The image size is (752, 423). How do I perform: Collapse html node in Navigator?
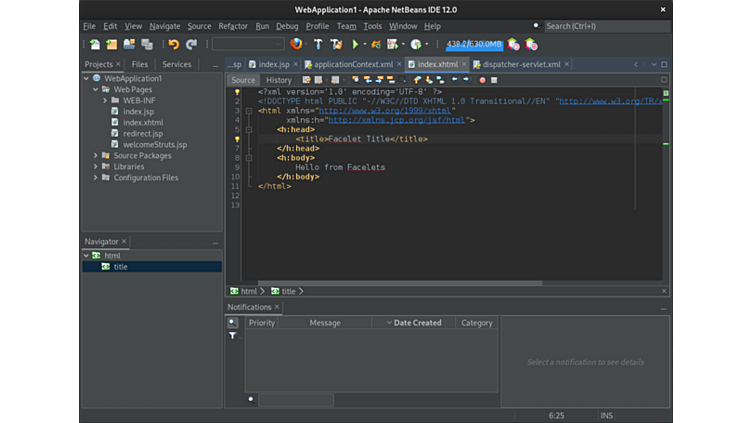pyautogui.click(x=86, y=256)
